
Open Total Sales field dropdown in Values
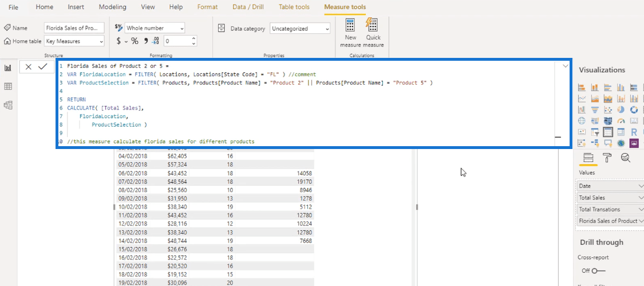click(x=642, y=198)
